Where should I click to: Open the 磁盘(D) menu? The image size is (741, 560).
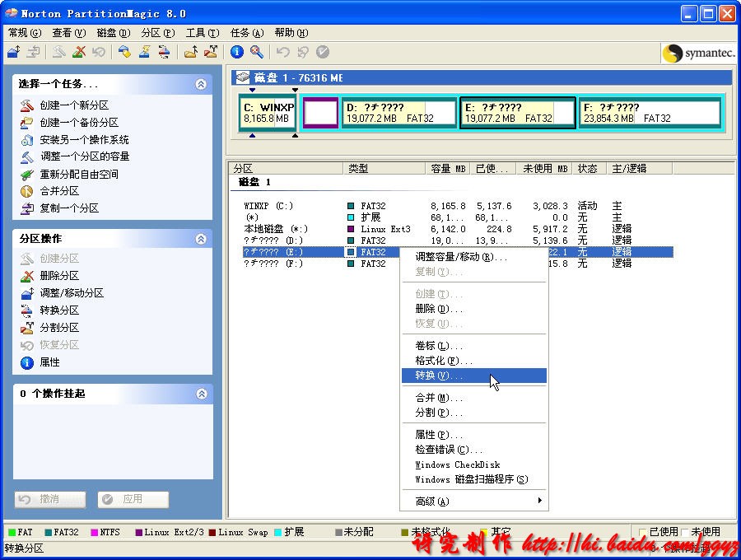114,33
